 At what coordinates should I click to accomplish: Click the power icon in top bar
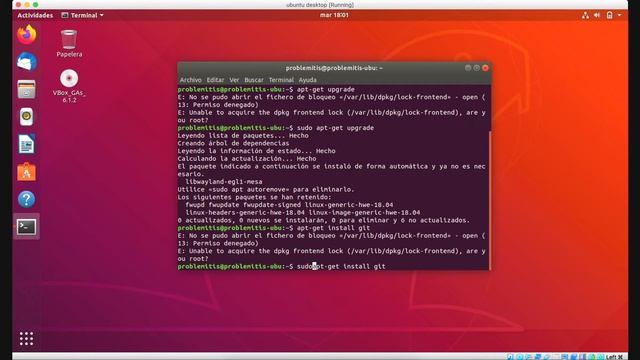coord(609,15)
